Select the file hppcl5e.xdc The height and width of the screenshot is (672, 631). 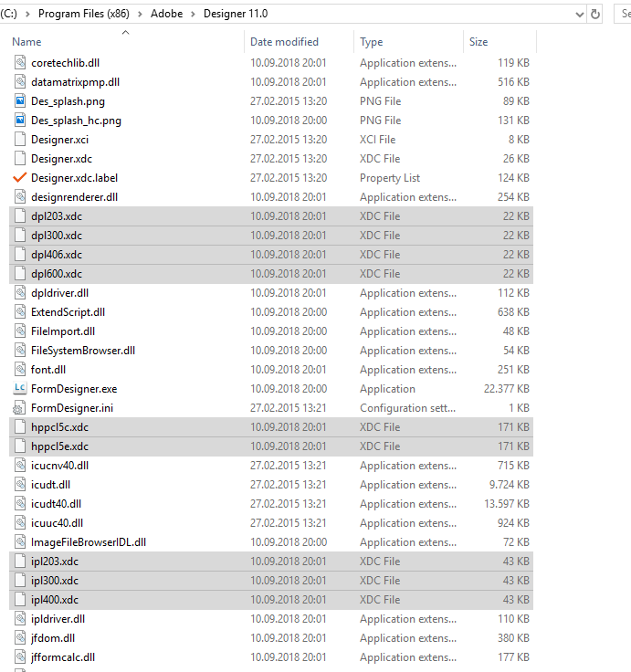coord(271,446)
